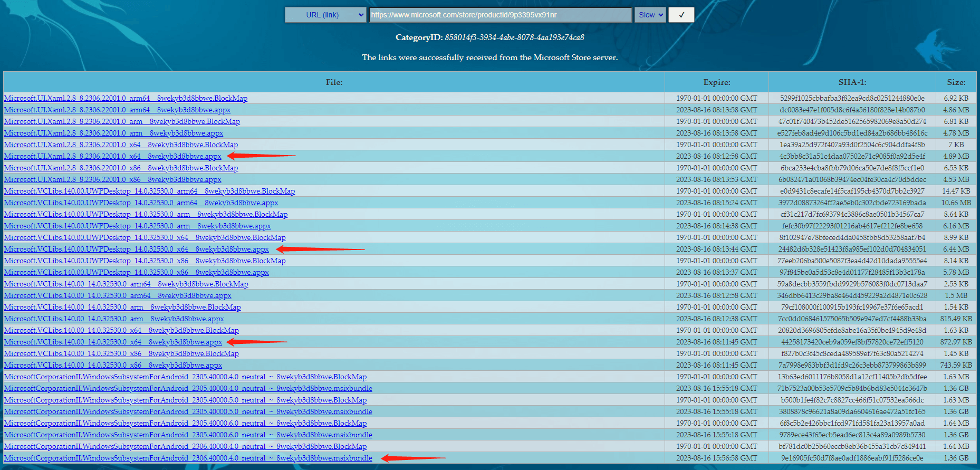Click the File column header

tap(334, 82)
